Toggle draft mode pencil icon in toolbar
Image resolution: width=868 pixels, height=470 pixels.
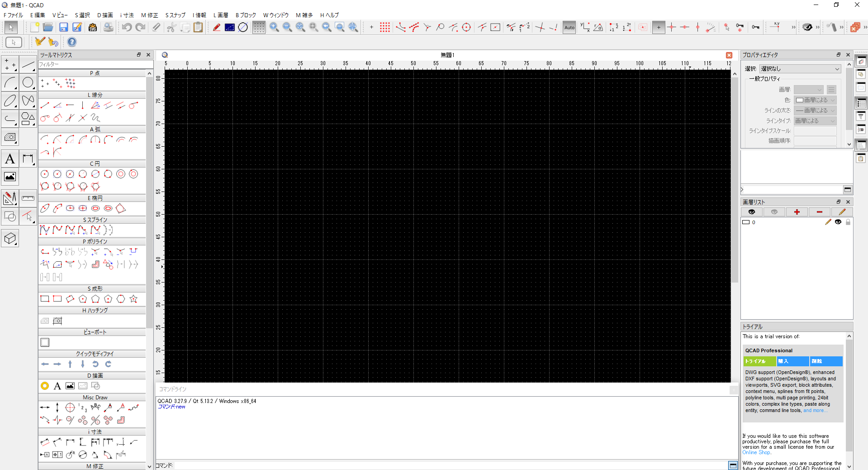click(217, 27)
